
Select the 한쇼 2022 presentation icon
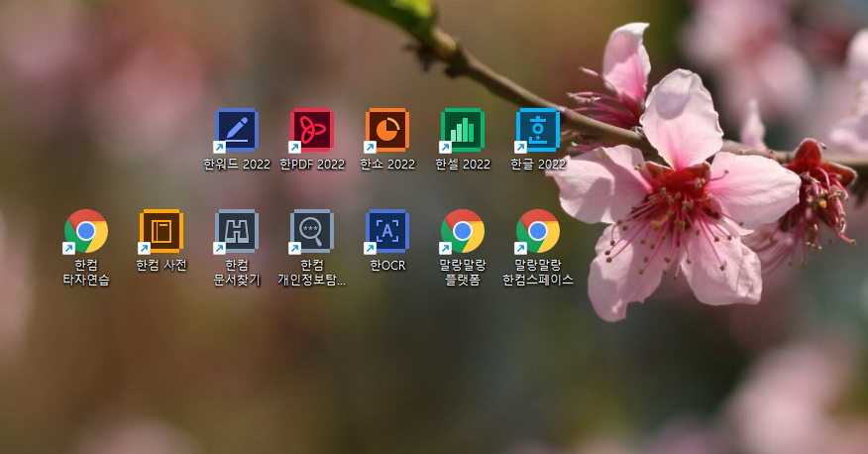[387, 130]
